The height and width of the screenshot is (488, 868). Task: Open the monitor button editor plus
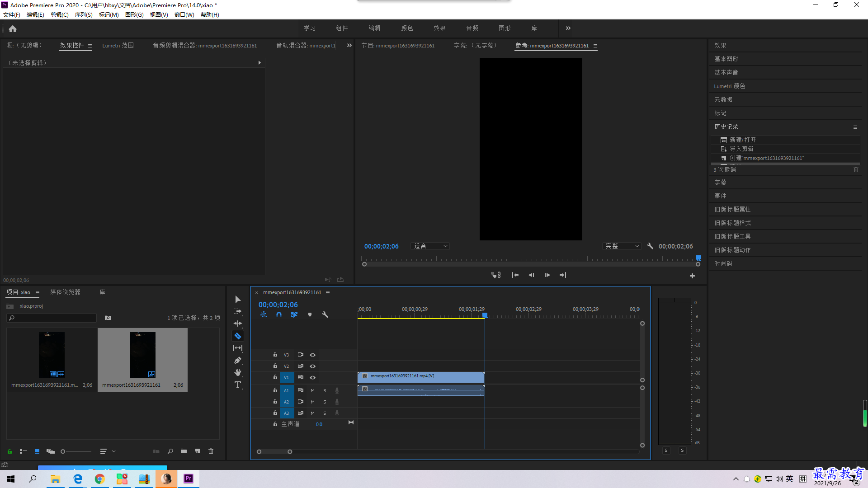point(692,276)
